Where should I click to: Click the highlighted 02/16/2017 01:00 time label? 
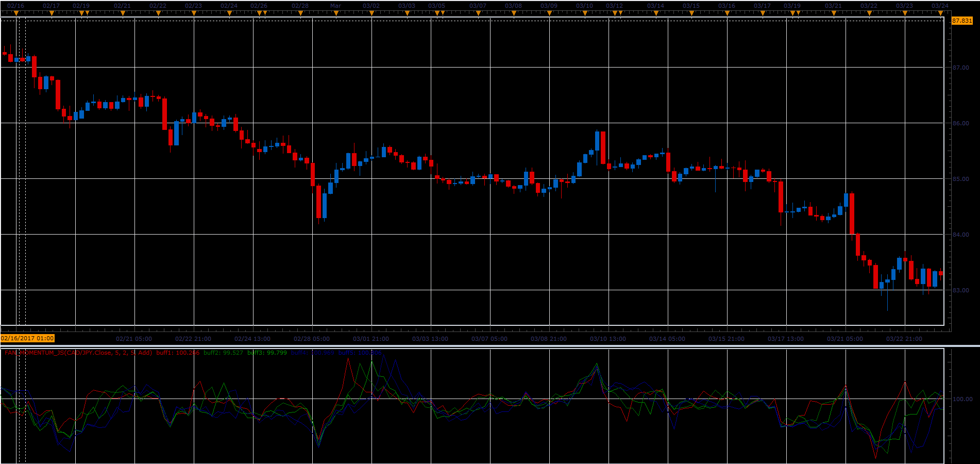point(27,338)
